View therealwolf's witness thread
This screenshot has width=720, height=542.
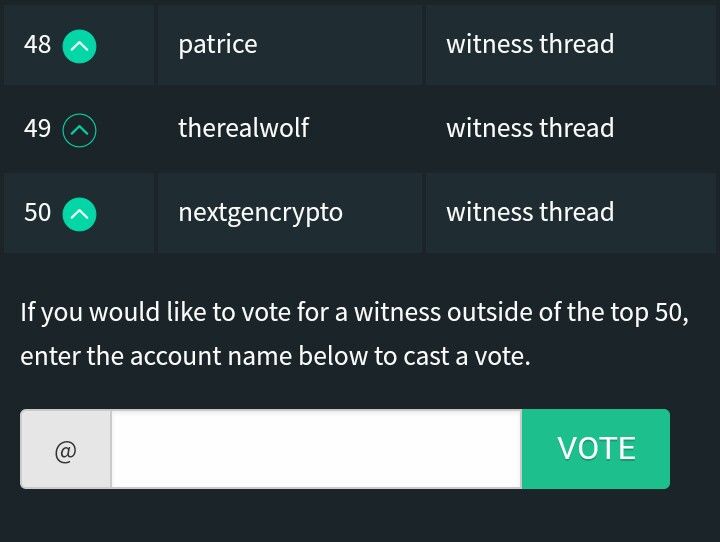[530, 129]
